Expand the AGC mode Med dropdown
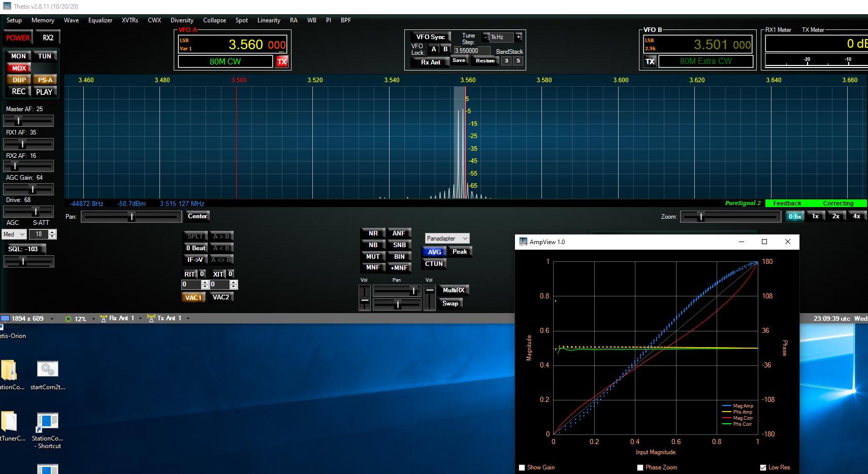Image resolution: width=868 pixels, height=474 pixels. [x=14, y=234]
